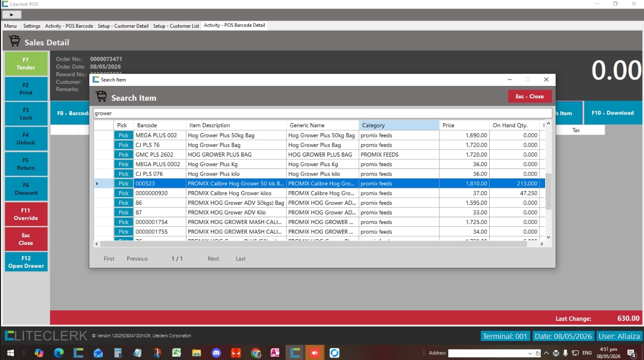The image size is (644, 360).
Task: Click the item search field containing 'grower'
Action: point(322,114)
